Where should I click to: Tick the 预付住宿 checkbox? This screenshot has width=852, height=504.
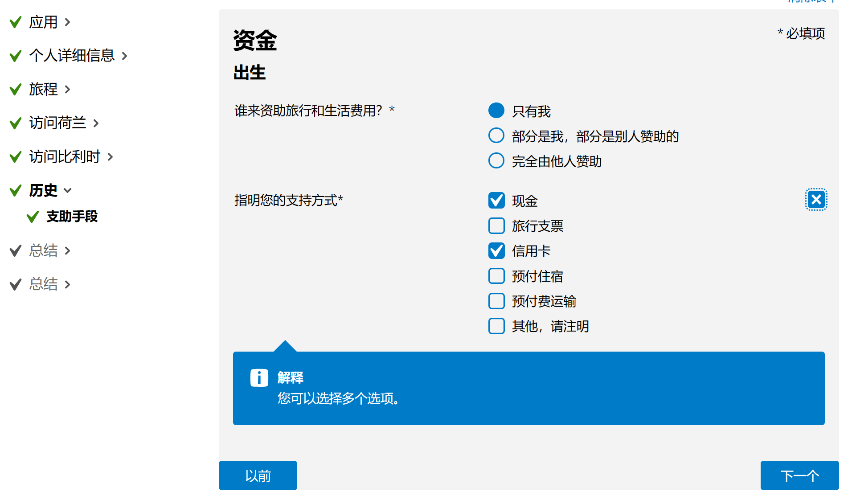[x=496, y=276]
